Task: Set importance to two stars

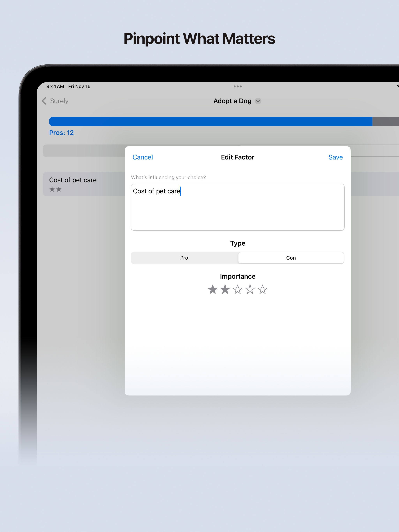Action: coord(225,289)
